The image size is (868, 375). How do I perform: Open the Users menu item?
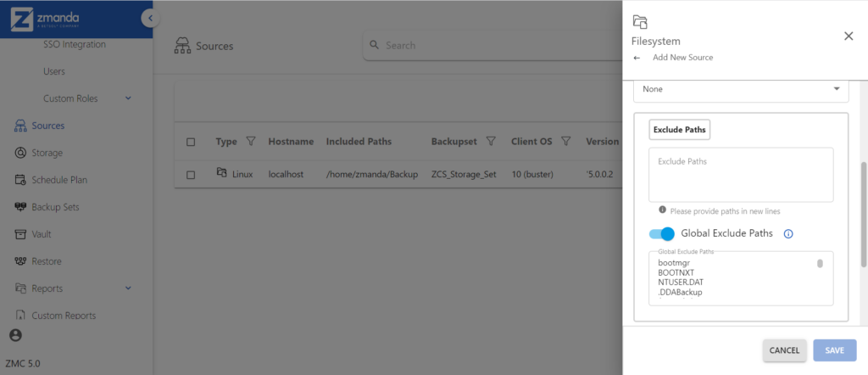pyautogui.click(x=53, y=71)
